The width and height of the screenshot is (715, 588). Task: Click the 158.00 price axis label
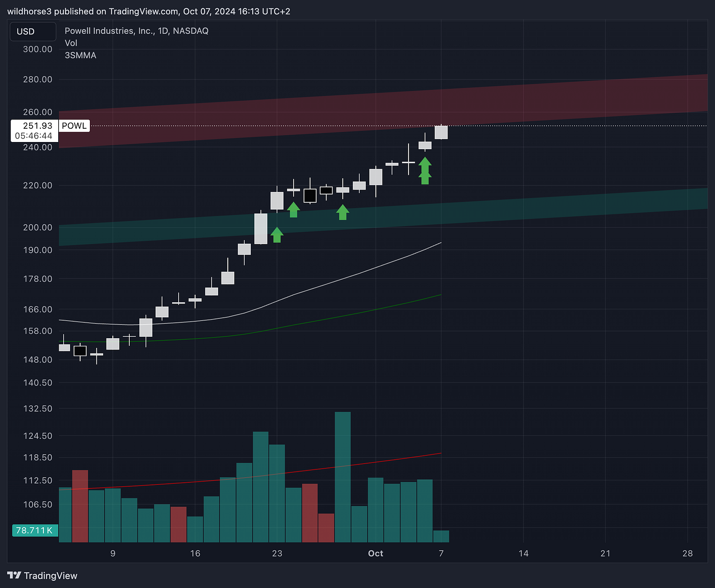[38, 331]
